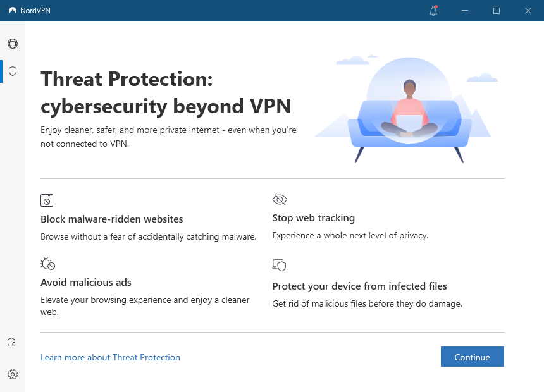Click the browser window icon above 'Block malware-ridden websites'
544x392 pixels.
pos(47,200)
